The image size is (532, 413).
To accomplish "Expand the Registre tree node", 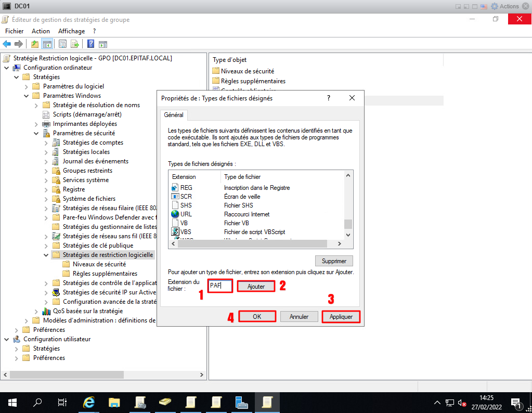I will pos(46,189).
